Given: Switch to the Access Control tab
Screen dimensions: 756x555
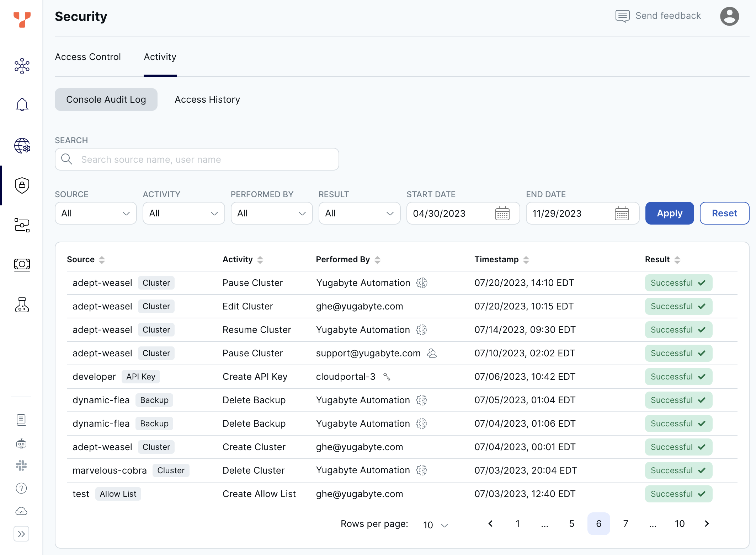Looking at the screenshot, I should (x=88, y=57).
